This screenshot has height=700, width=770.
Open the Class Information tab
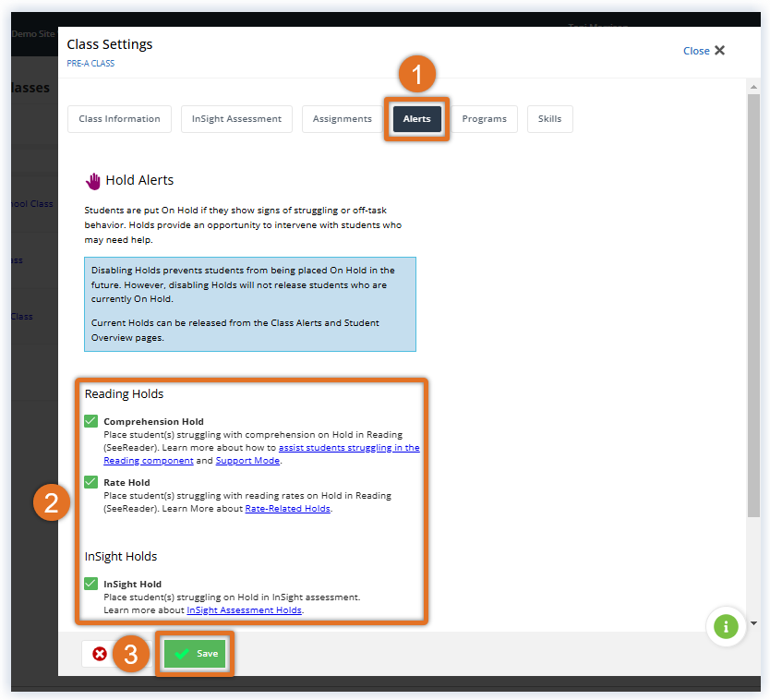[119, 119]
